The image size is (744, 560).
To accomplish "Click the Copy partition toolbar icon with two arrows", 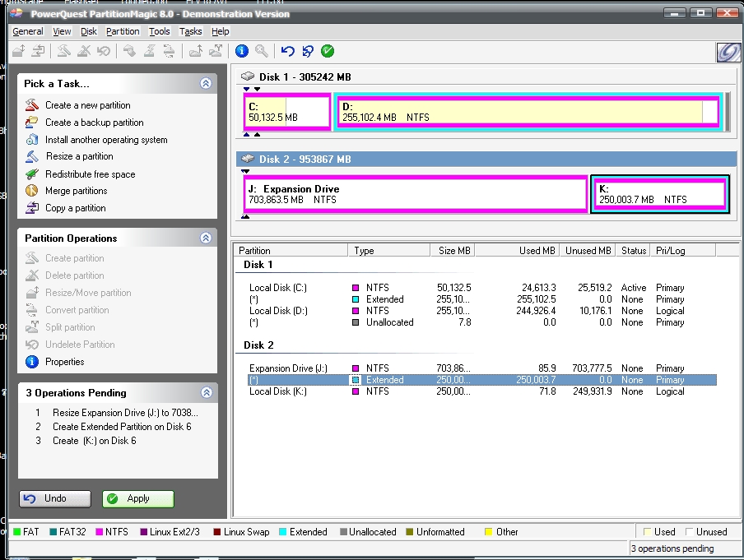I will point(38,50).
